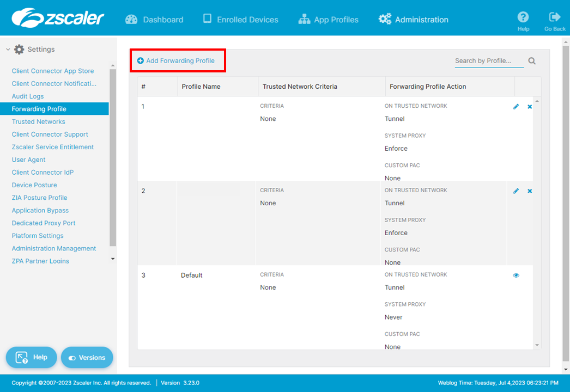Screen dimensions: 570x392
Task: Open Dedicated Proxy Port settings
Action: coord(44,223)
